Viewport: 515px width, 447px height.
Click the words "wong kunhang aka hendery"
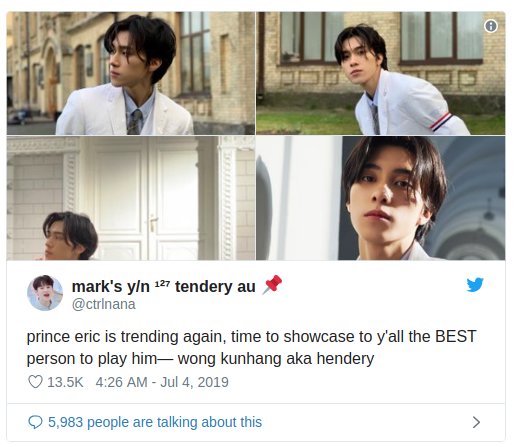(276, 359)
